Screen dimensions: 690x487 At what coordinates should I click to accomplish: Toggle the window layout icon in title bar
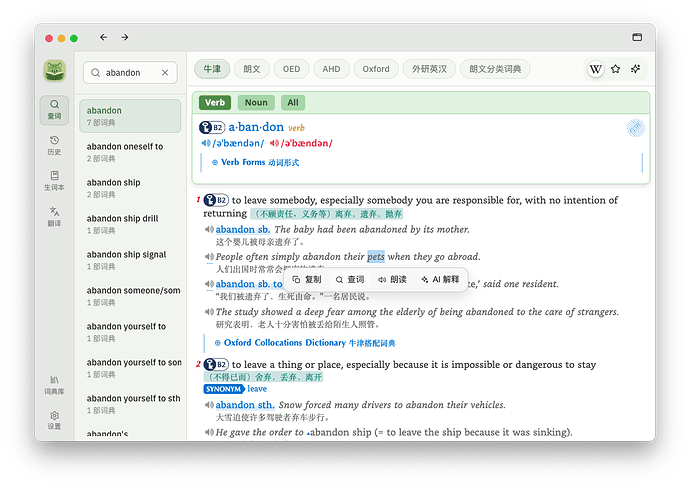[x=637, y=37]
